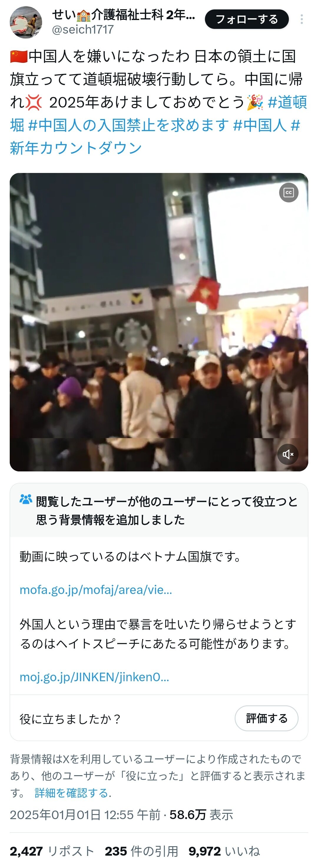Play the embedded video thumbnail
Image resolution: width=318 pixels, height=868 pixels.
click(x=159, y=322)
